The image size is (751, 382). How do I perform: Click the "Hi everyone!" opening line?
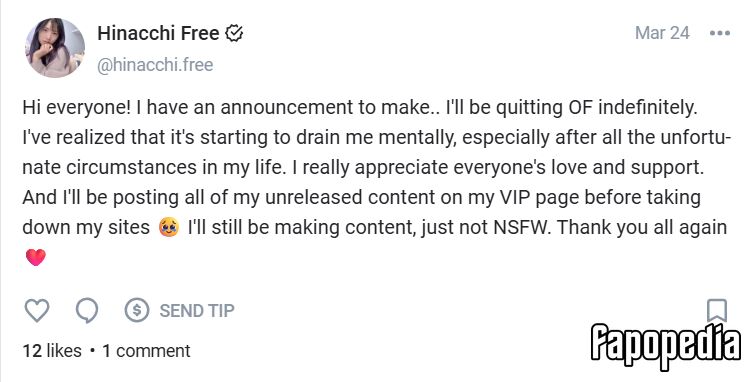(x=77, y=108)
